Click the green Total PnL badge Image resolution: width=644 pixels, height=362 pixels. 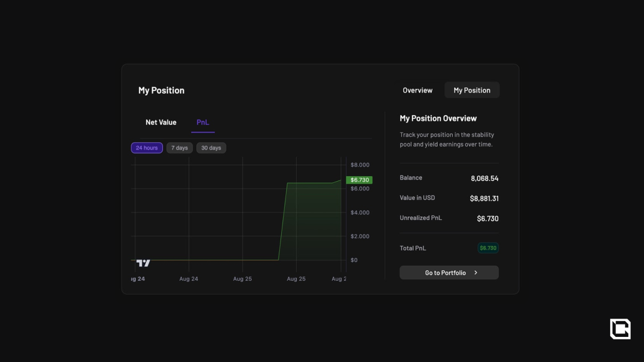[488, 248]
